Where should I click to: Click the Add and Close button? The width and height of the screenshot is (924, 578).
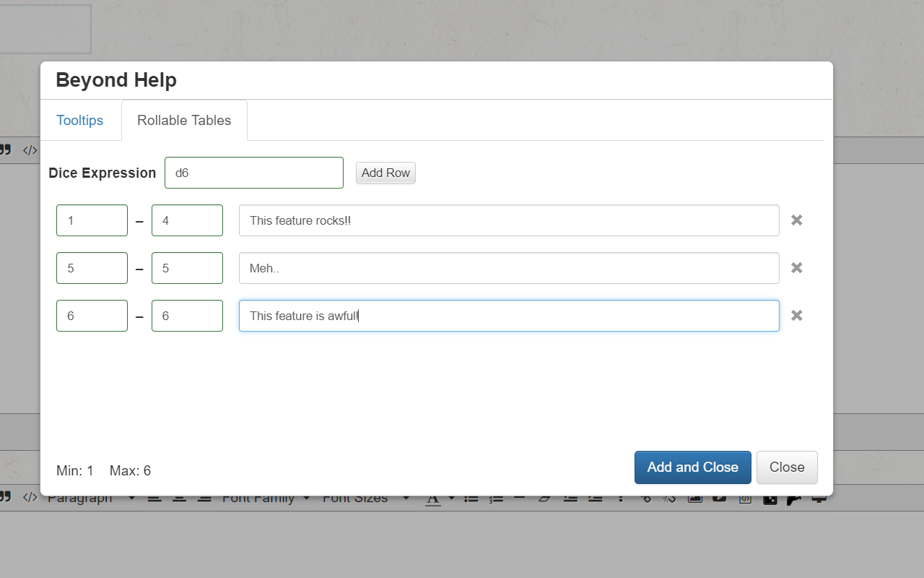pos(692,467)
